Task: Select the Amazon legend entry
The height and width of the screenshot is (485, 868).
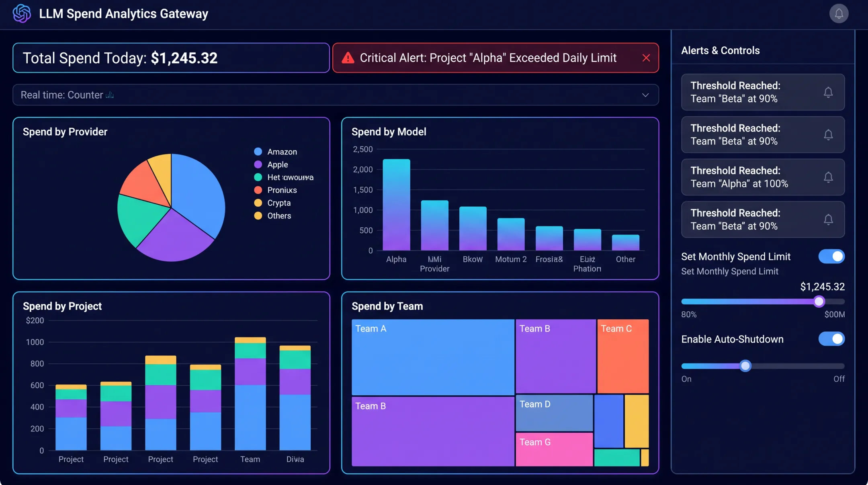Action: click(x=276, y=152)
